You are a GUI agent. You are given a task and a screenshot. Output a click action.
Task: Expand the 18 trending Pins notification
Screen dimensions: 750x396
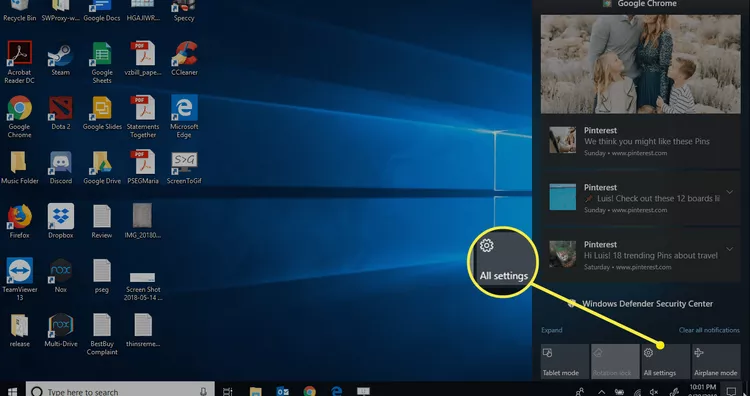point(729,249)
